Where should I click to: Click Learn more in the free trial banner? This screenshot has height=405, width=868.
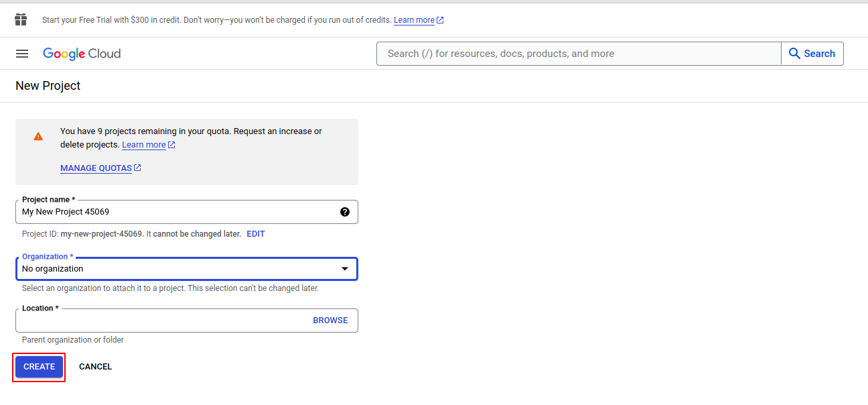[414, 20]
